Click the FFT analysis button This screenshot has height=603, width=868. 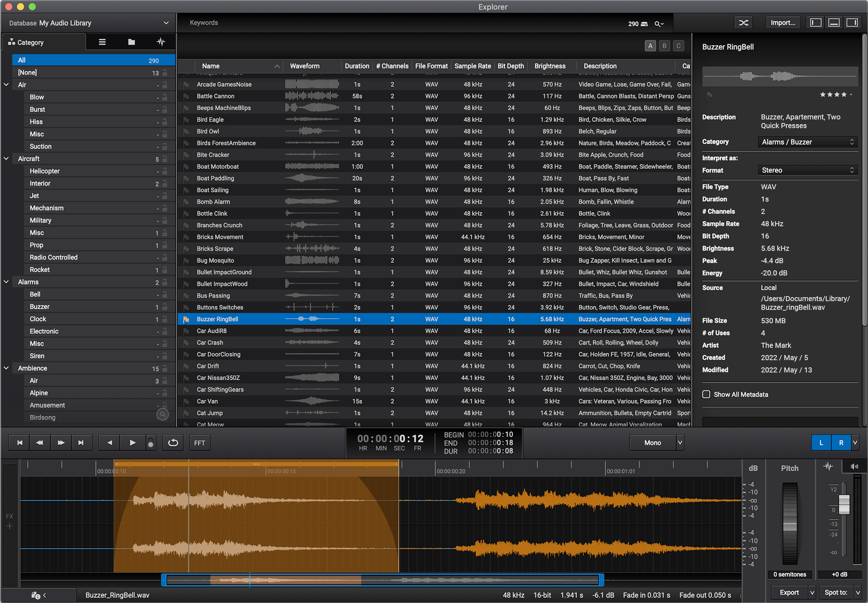coord(199,442)
